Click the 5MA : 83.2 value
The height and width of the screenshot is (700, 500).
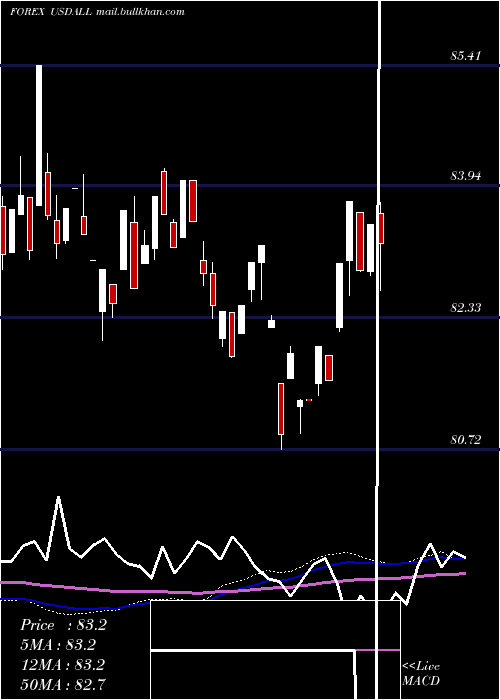pyautogui.click(x=58, y=645)
